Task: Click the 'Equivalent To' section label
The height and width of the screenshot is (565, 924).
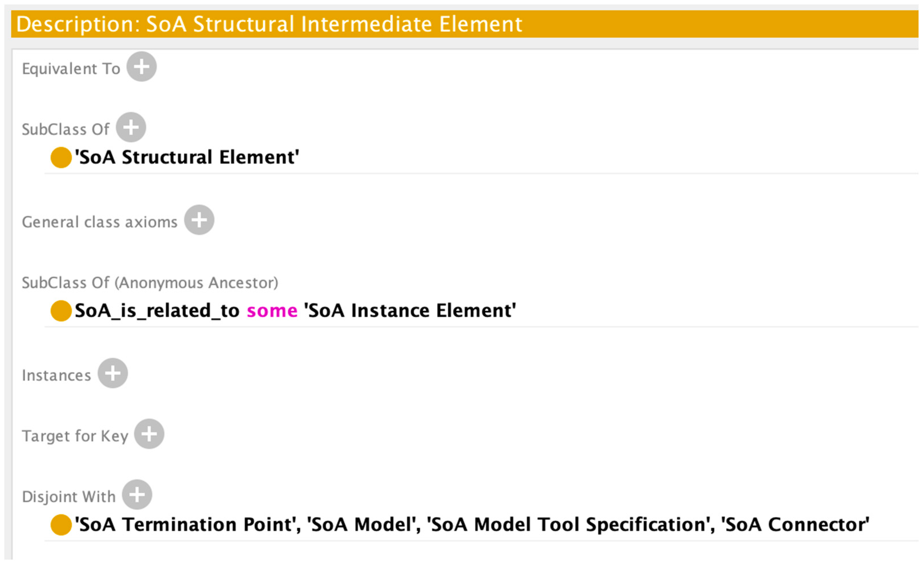Action: (71, 69)
